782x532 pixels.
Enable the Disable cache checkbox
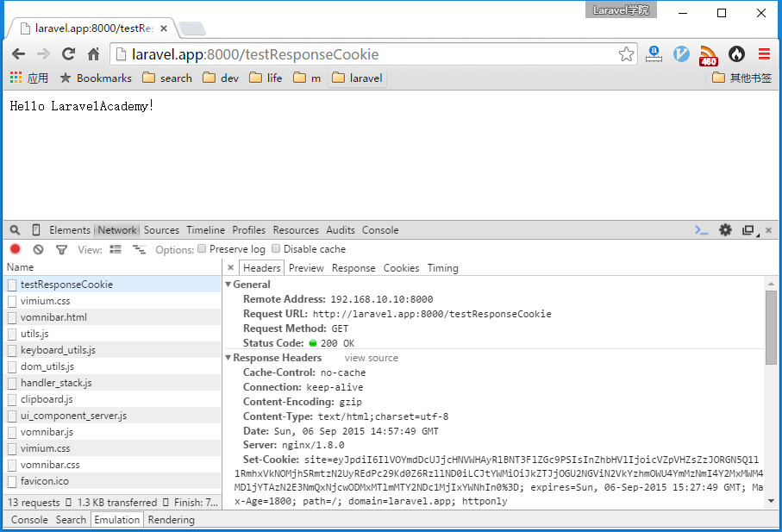point(276,248)
